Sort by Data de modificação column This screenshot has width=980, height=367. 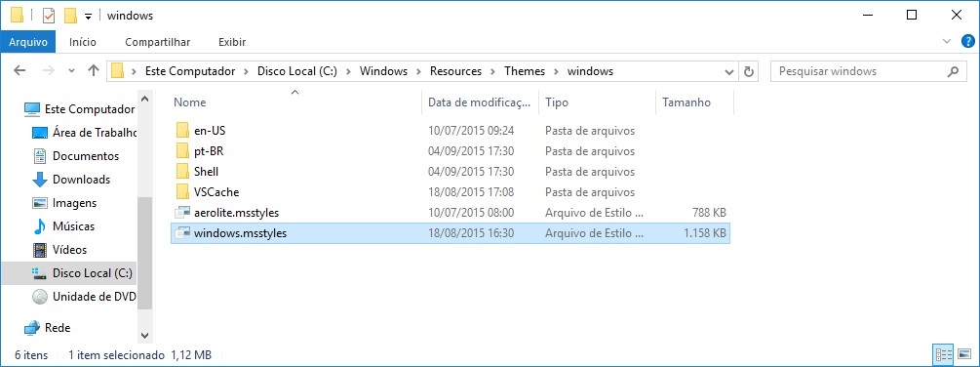click(481, 102)
